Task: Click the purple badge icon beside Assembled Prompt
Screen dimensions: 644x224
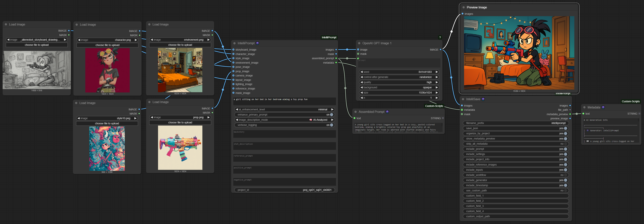Action: [x=387, y=112]
